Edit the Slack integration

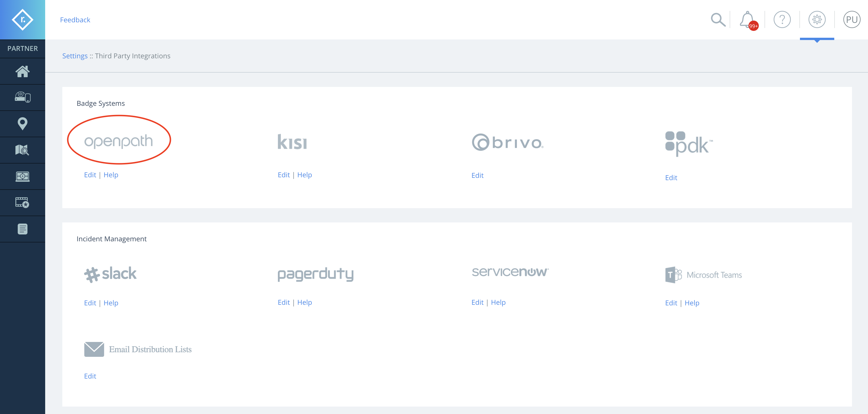[90, 303]
